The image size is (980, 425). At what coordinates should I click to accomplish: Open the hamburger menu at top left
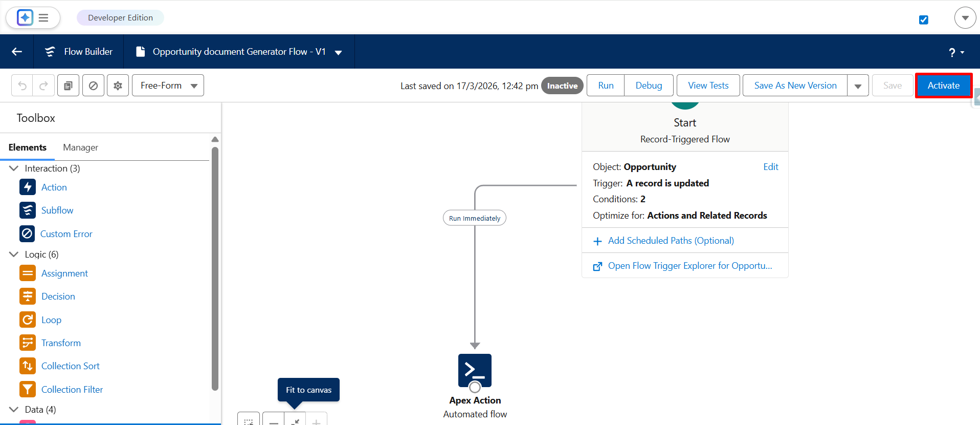43,17
